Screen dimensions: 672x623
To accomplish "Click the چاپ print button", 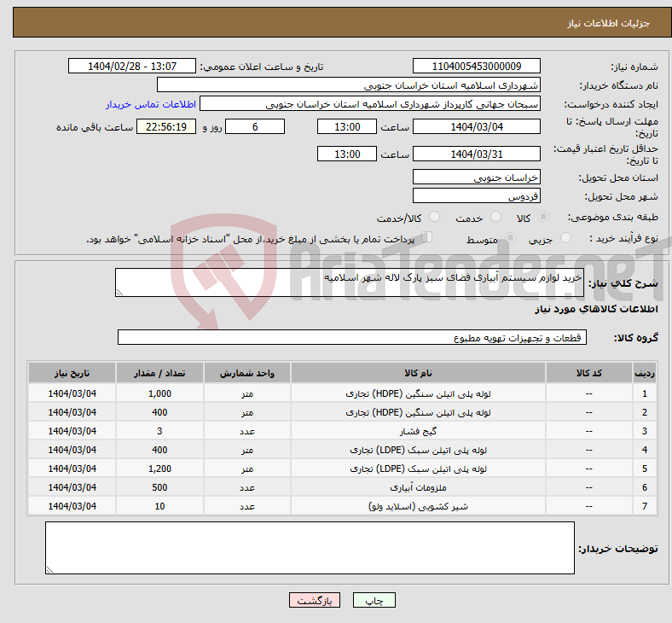I will tap(374, 601).
